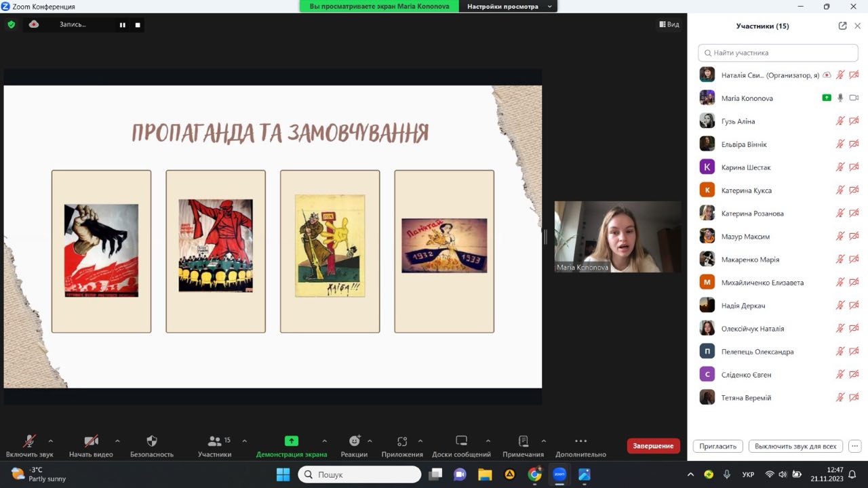Expand audio options arrow next to microphone
868x488 pixels.
[50, 441]
